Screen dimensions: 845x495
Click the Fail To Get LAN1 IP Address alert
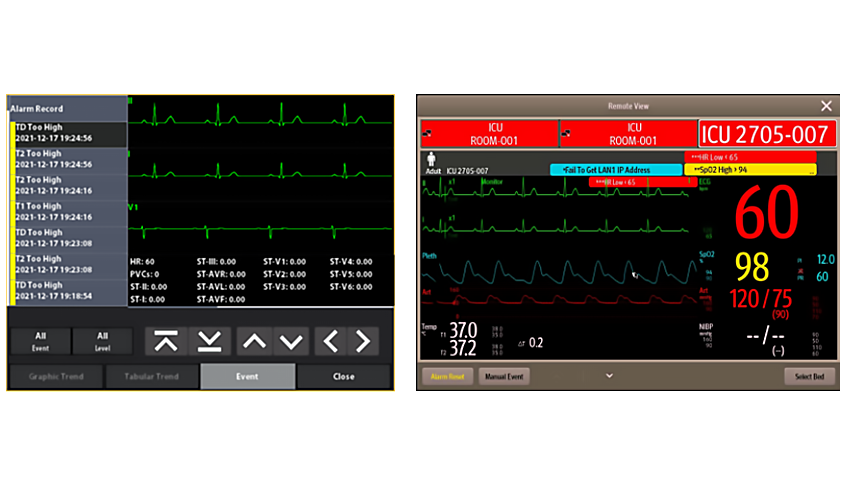coord(615,170)
